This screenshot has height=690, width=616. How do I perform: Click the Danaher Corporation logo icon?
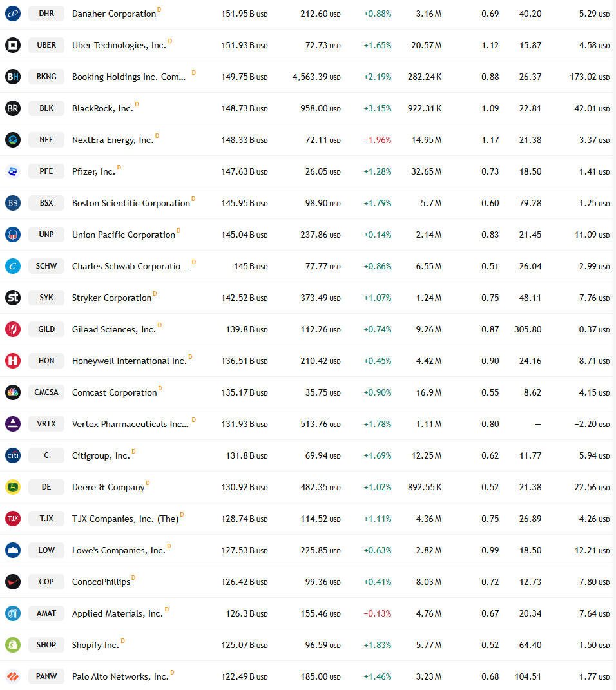coord(13,14)
